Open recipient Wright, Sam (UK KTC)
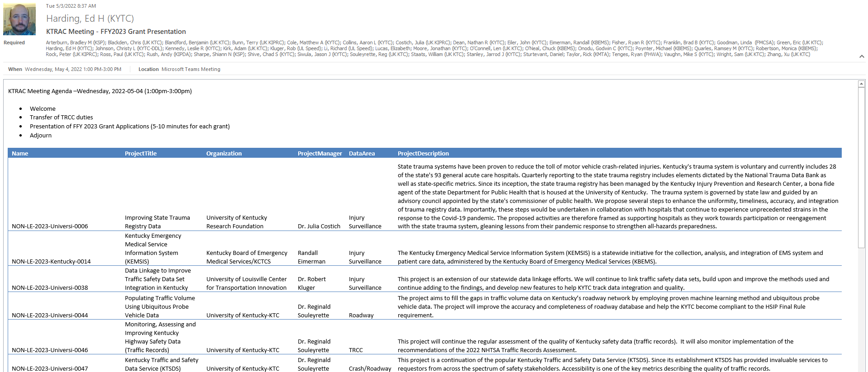868x372 pixels. [x=741, y=54]
